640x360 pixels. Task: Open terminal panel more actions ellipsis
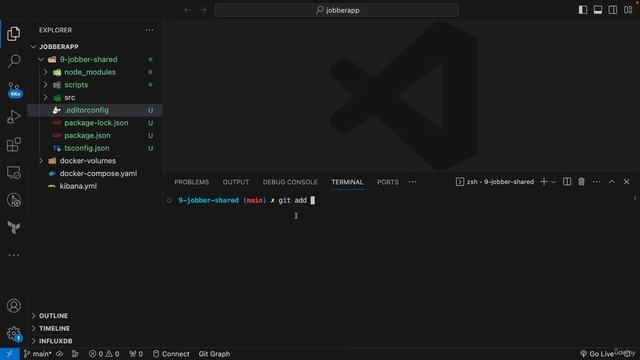pos(597,182)
